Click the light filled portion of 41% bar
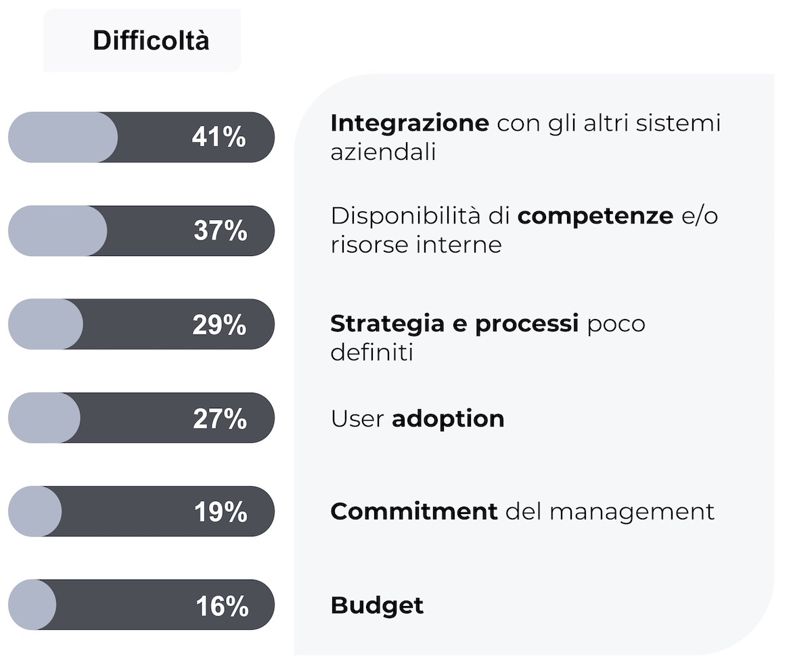The width and height of the screenshot is (812, 667). click(x=63, y=137)
